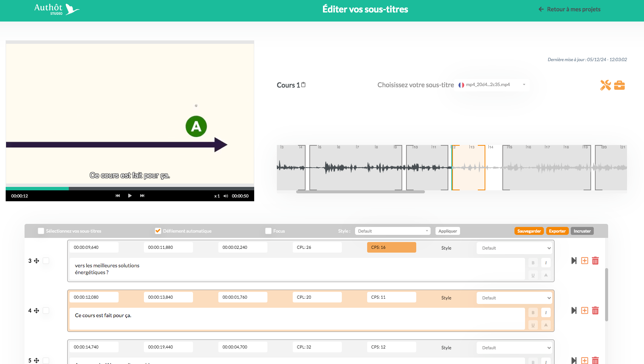
Task: Click start time field 00:00:14,740
Action: [x=94, y=347]
